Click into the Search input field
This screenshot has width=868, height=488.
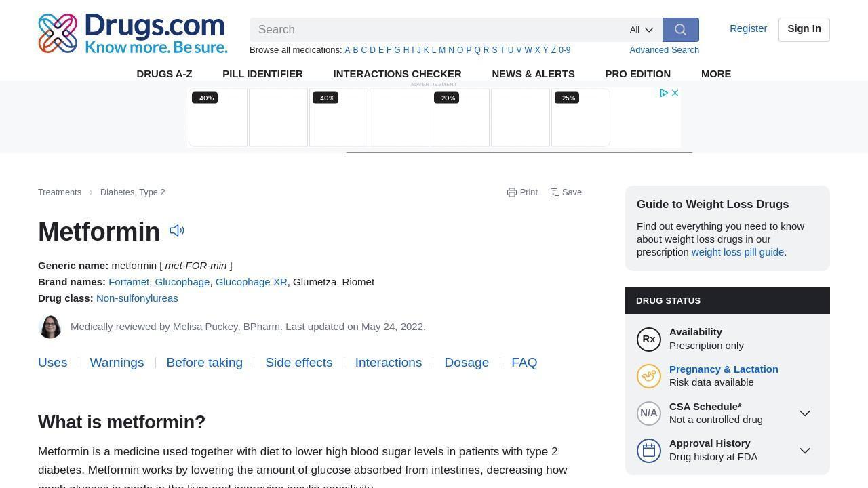point(434,30)
